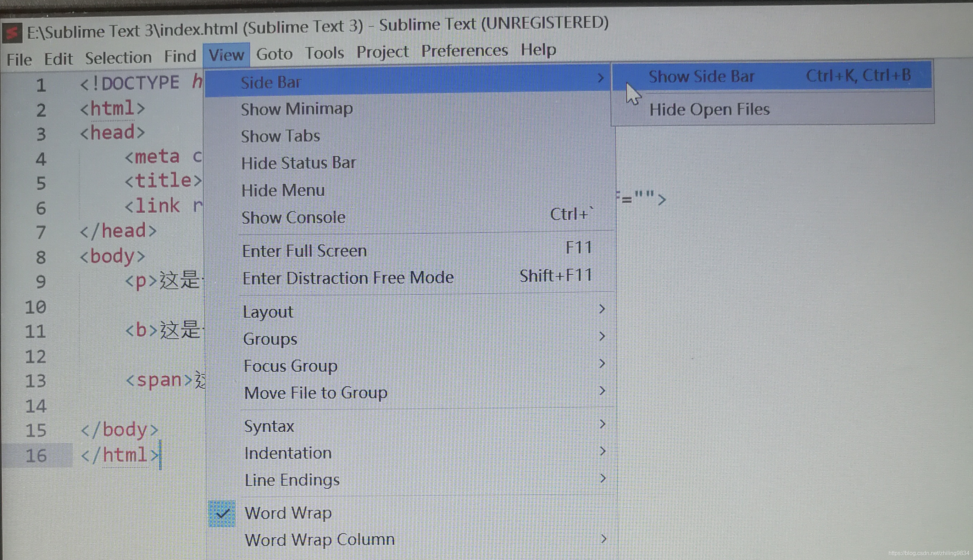This screenshot has height=560, width=973.
Task: Open the File menu
Action: pyautogui.click(x=19, y=60)
